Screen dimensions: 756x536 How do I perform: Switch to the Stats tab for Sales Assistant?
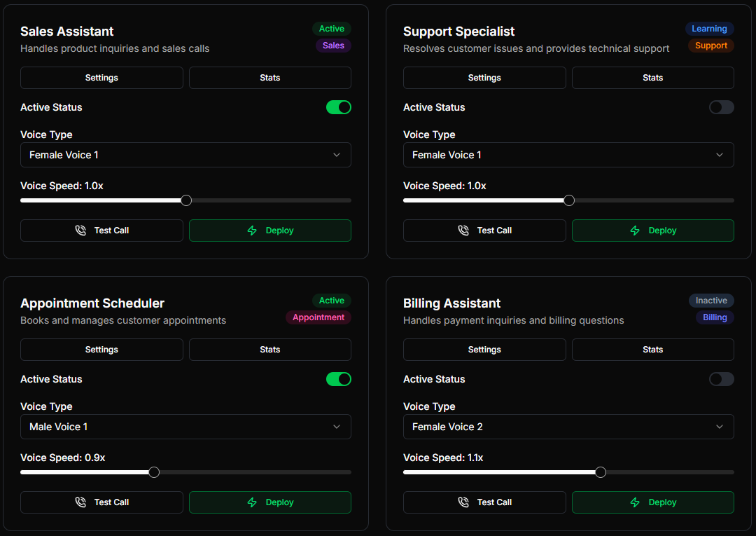tap(269, 77)
